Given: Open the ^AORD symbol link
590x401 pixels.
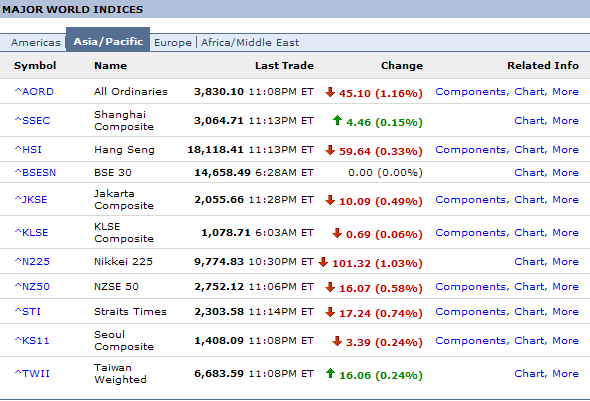Looking at the screenshot, I should (34, 91).
